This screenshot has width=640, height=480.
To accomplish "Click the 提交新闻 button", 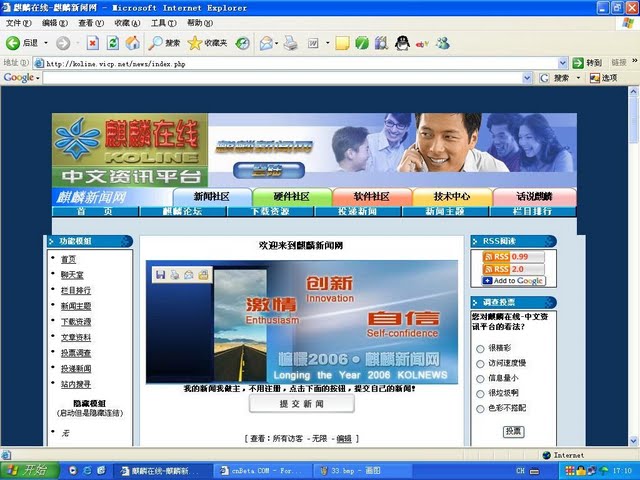I will [x=302, y=404].
